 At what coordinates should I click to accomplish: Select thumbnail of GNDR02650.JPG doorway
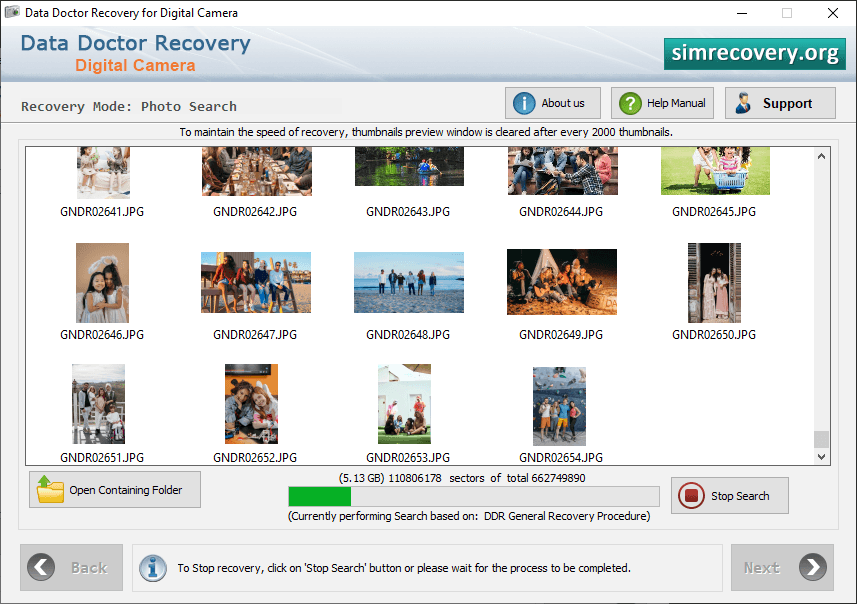tap(714, 283)
